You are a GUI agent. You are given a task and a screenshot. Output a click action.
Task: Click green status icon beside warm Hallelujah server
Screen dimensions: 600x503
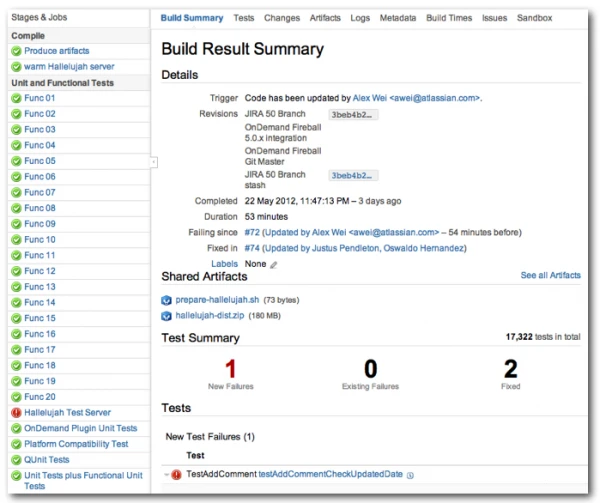(16, 67)
